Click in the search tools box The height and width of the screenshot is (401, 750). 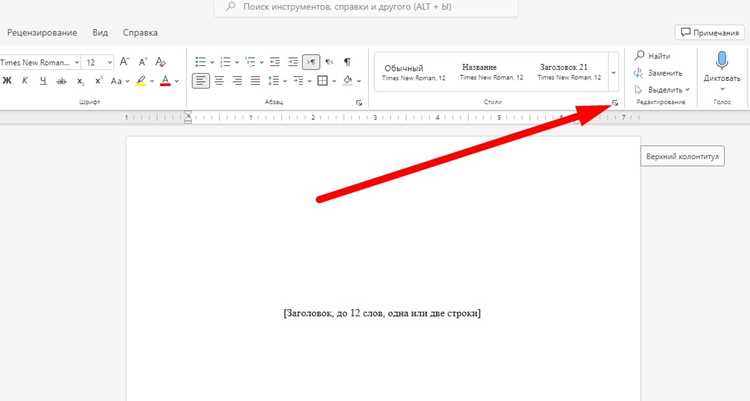[x=366, y=7]
